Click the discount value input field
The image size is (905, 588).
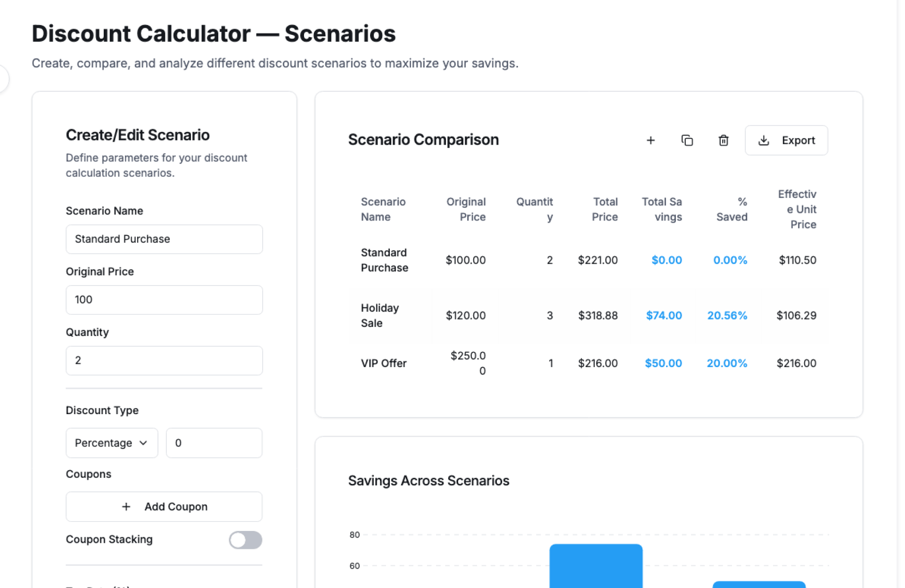[214, 443]
